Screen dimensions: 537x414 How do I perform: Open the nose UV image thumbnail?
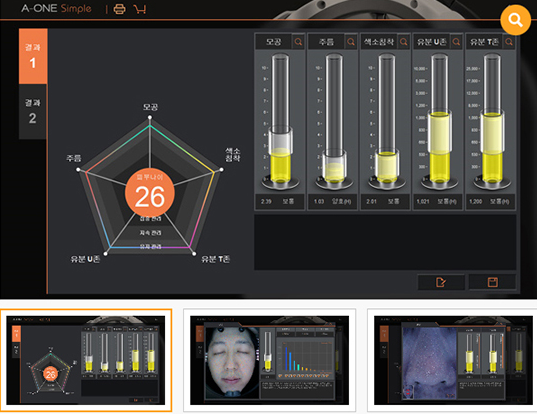pos(453,360)
